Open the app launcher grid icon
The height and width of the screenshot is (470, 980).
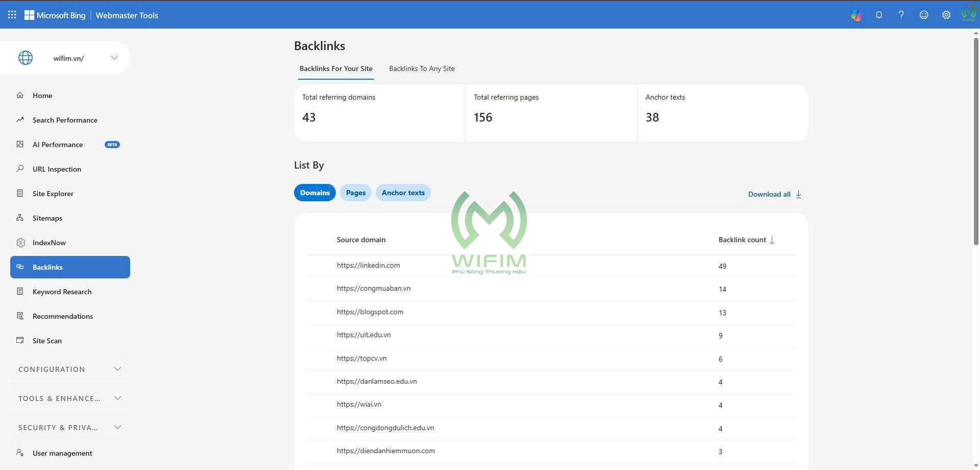(x=12, y=15)
